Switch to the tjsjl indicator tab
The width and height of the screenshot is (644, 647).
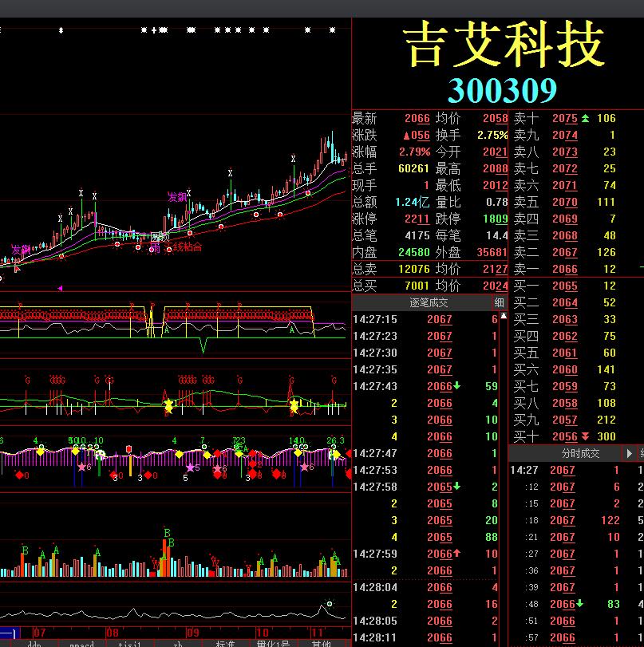[129, 644]
